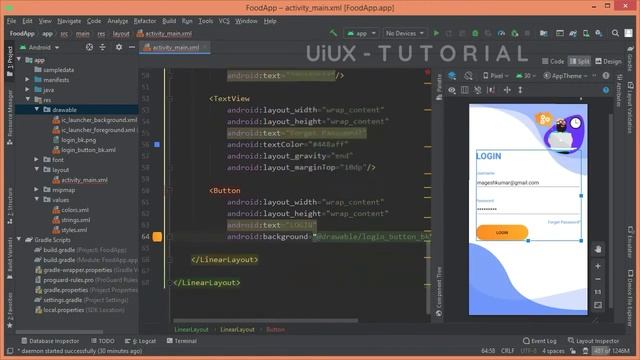Open the Terminal tool window
The image size is (640, 360).
coord(182,341)
